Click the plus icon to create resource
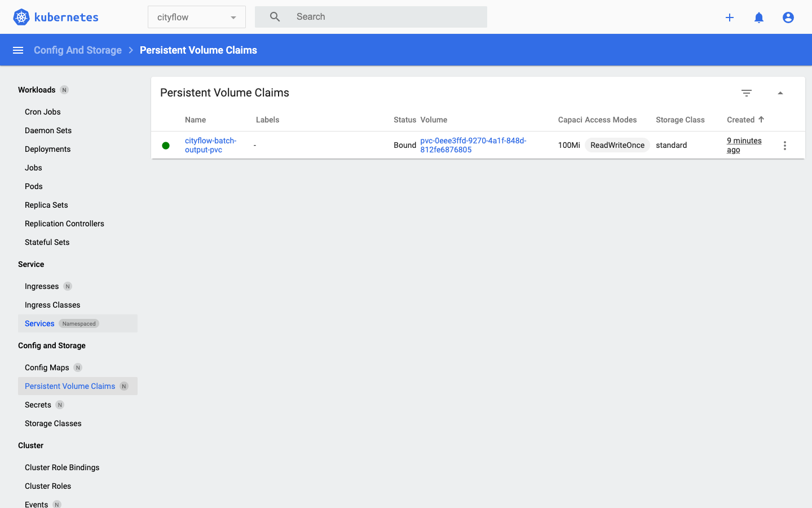This screenshot has width=812, height=508. pos(730,17)
